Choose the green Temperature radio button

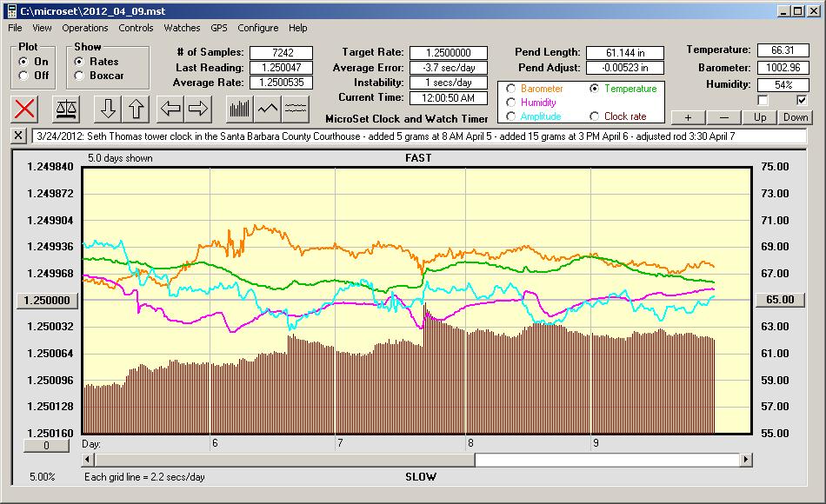click(x=594, y=89)
